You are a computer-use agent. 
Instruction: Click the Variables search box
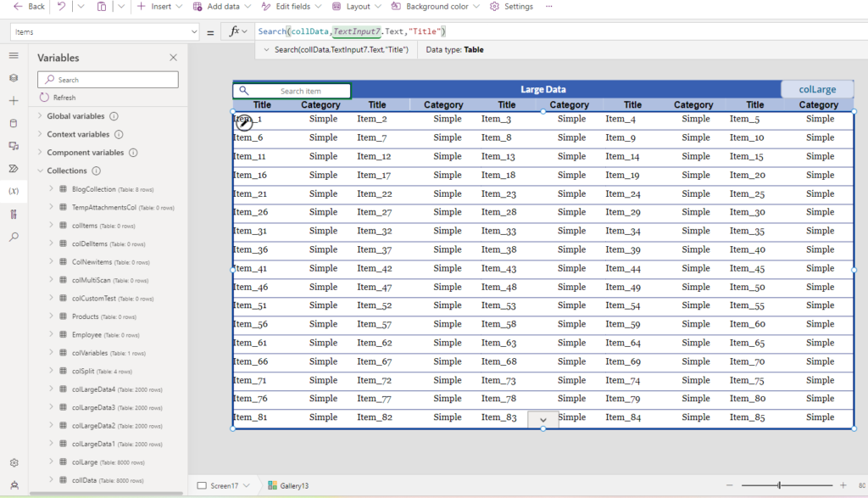(x=108, y=80)
